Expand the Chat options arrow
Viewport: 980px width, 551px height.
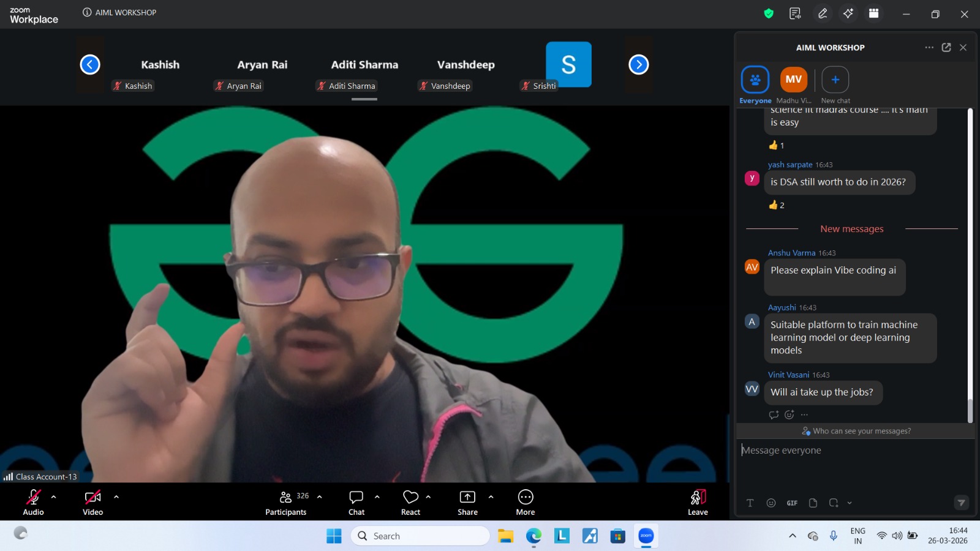[x=377, y=497]
